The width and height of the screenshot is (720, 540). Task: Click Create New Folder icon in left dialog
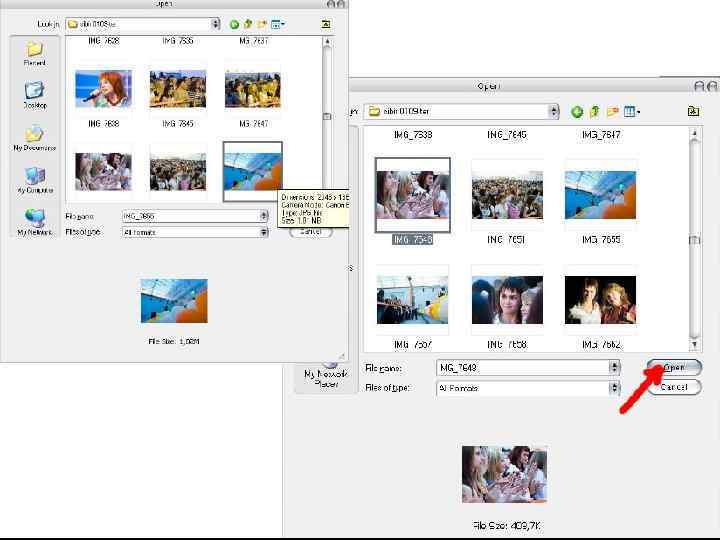click(x=262, y=24)
